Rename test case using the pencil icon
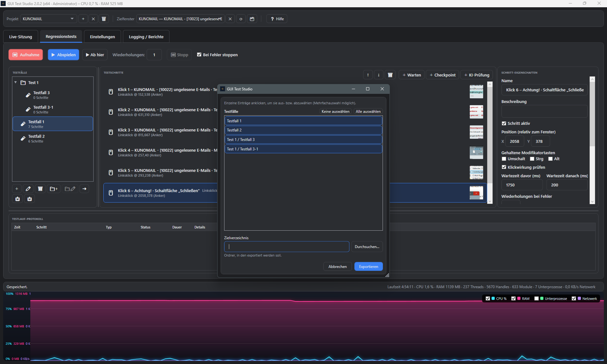 tap(28, 189)
